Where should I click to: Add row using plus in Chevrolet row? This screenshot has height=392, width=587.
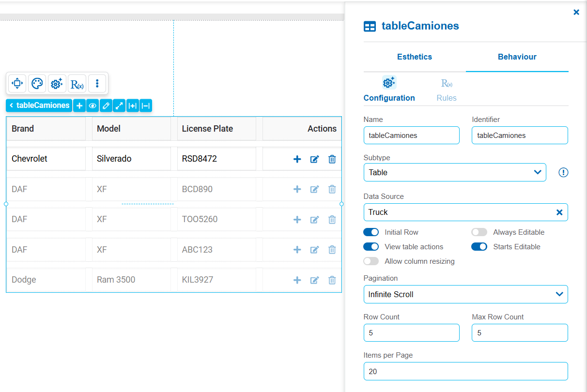(297, 159)
